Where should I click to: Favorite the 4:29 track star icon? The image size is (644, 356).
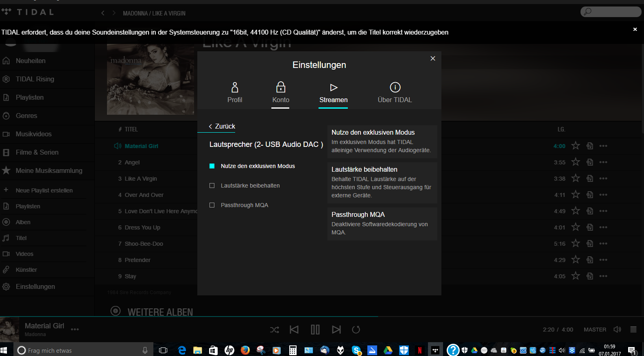click(576, 260)
